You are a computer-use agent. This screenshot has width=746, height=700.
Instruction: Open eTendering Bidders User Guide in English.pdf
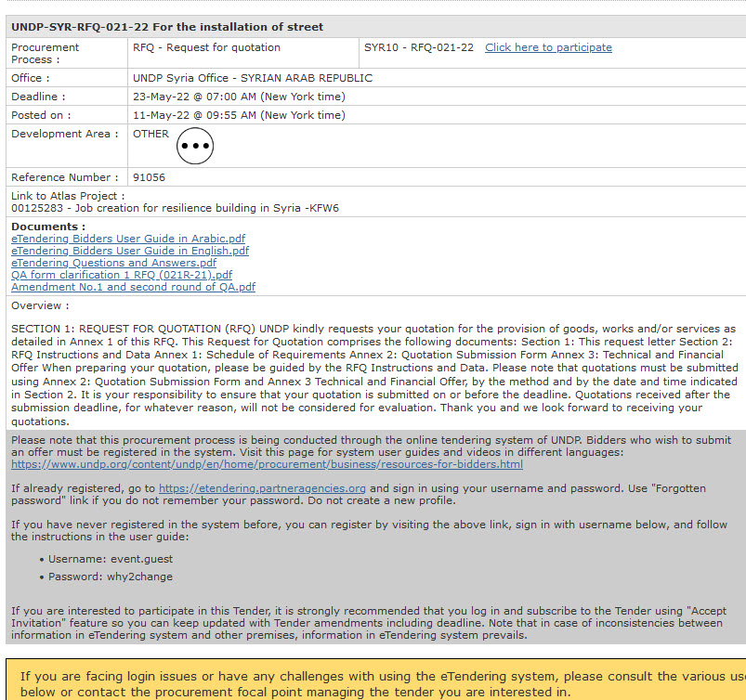pyautogui.click(x=130, y=251)
